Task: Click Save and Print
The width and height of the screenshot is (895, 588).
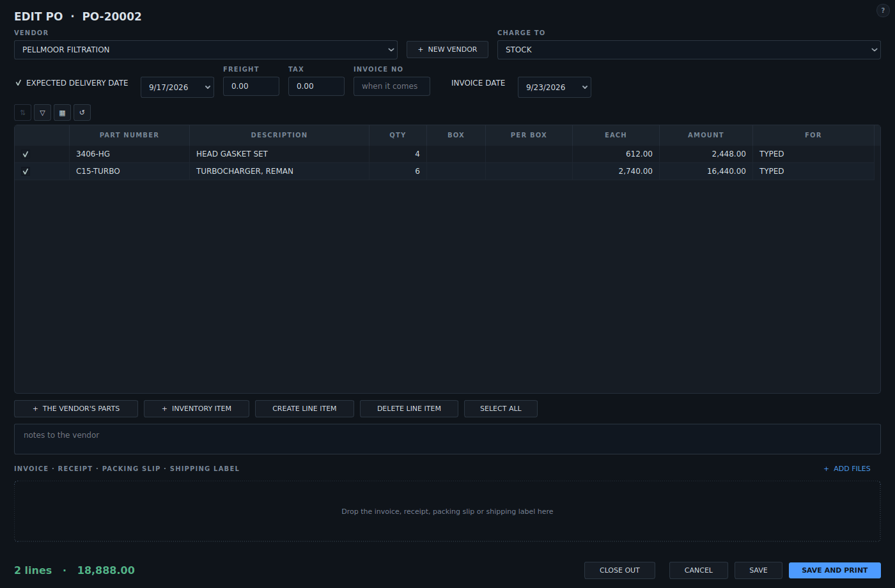Action: click(835, 570)
